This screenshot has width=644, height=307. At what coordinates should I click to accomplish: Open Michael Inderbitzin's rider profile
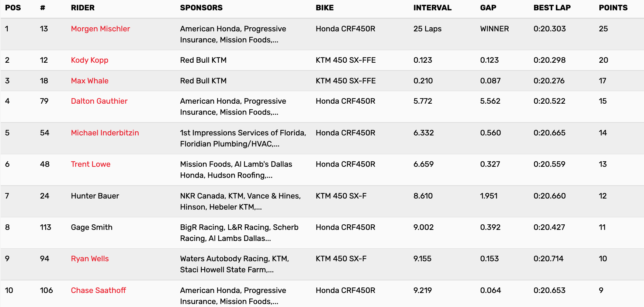point(105,133)
